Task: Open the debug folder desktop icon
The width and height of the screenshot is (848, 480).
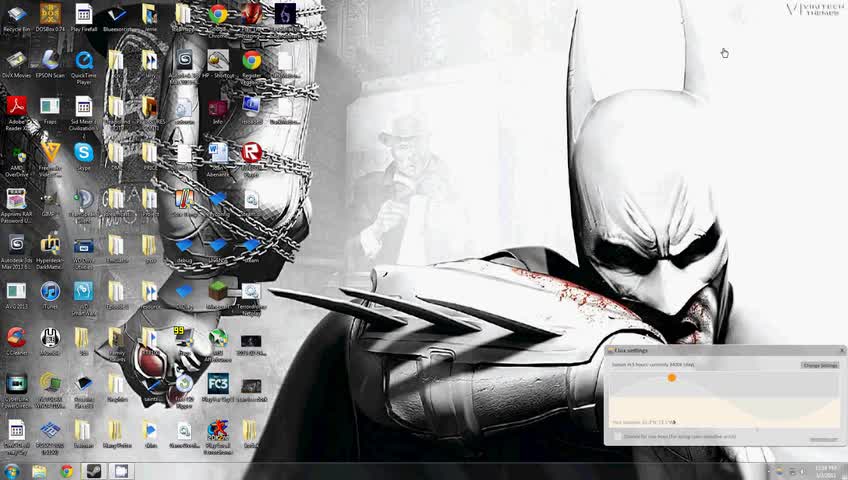Action: pyautogui.click(x=184, y=250)
